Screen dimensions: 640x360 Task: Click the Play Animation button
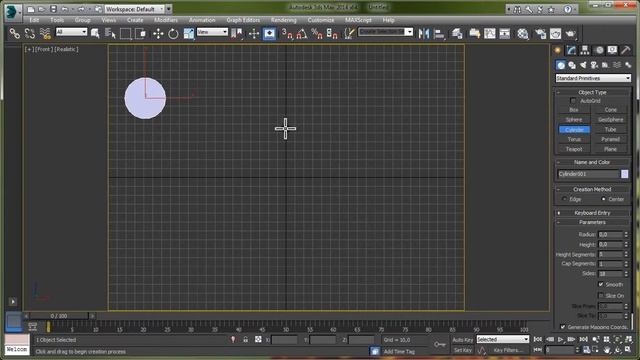click(561, 339)
